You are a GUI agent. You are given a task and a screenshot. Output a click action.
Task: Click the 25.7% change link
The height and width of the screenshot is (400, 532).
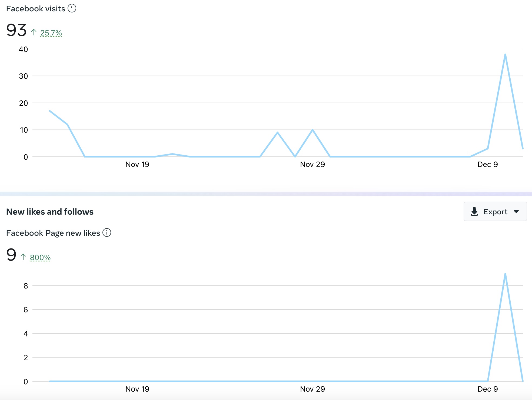[51, 33]
